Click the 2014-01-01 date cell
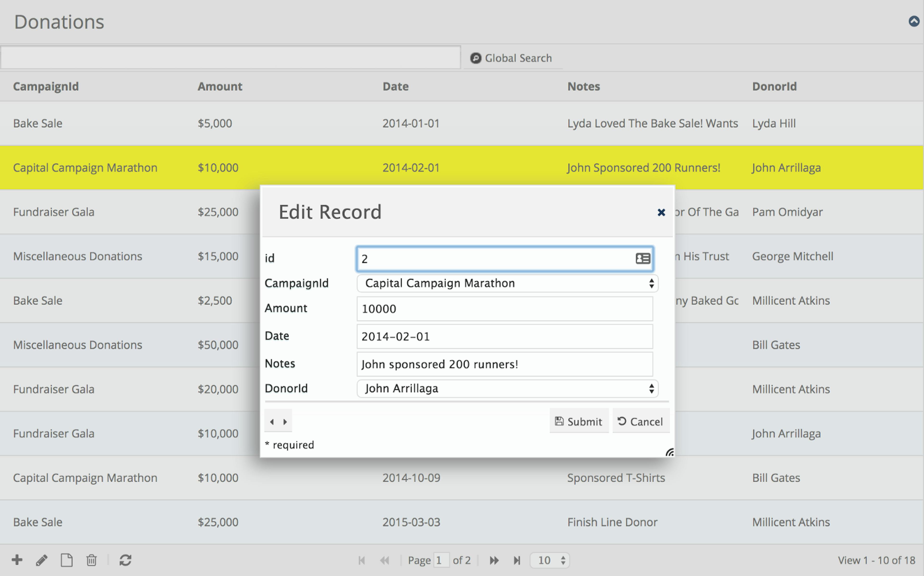Viewport: 924px width, 576px height. point(411,123)
